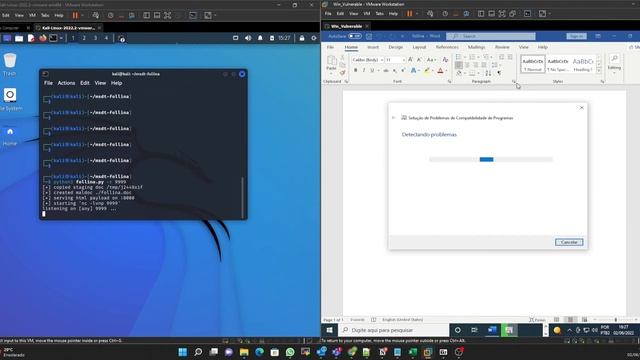The image size is (640, 360).
Task: Click the text highlight color icon
Action: (x=427, y=71)
